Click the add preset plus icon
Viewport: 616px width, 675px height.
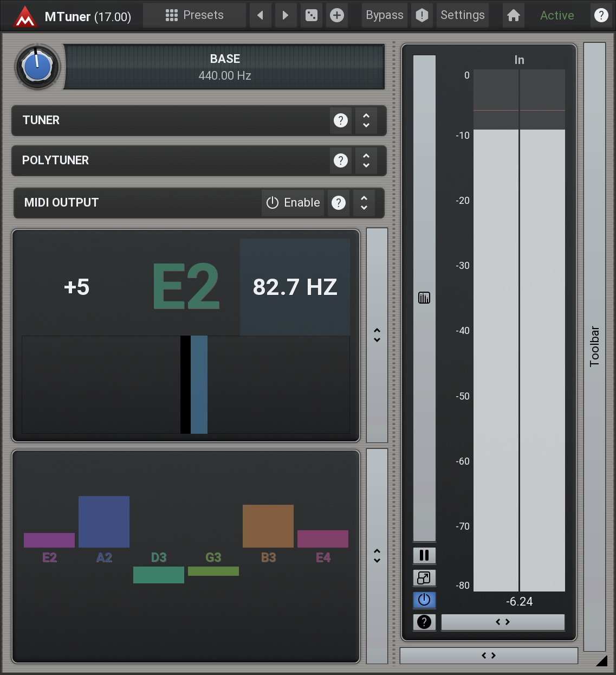pyautogui.click(x=336, y=15)
